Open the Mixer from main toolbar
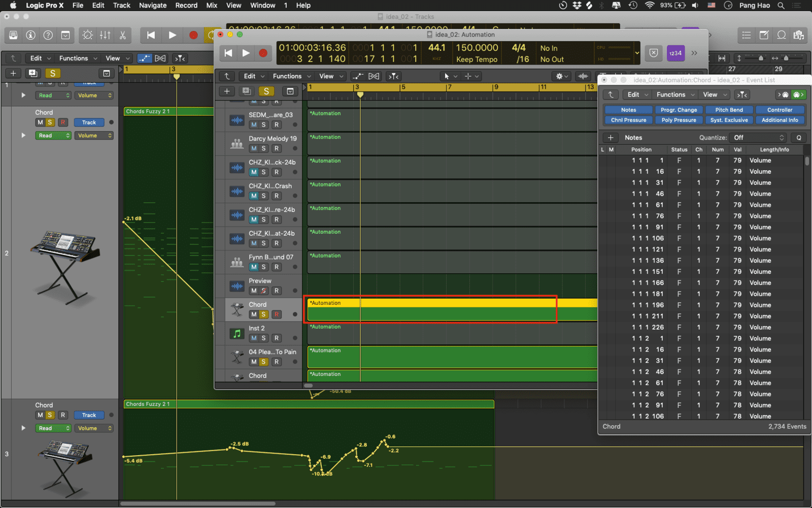This screenshot has height=508, width=812. coord(105,35)
